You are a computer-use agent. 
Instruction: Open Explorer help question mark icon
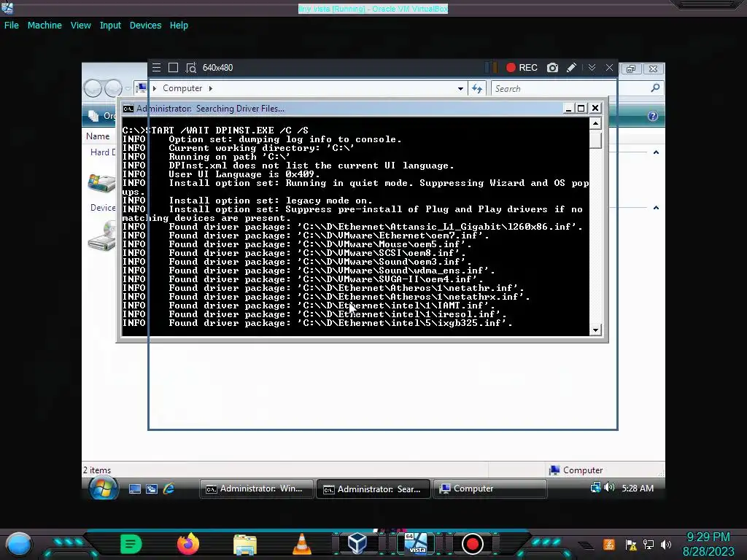coord(653,116)
